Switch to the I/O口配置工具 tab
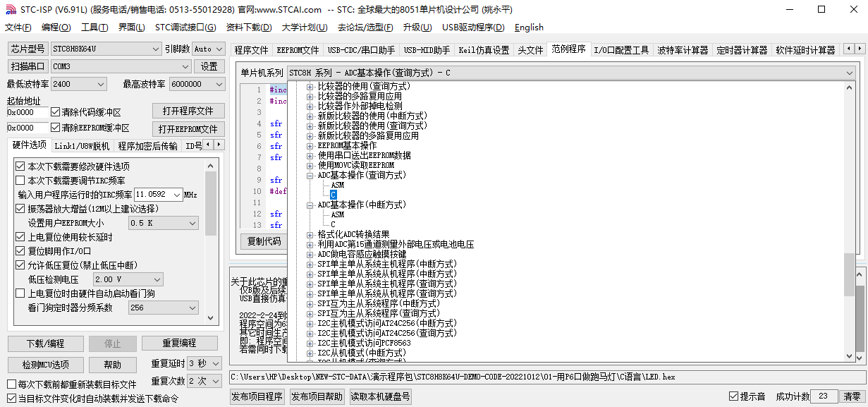The height and width of the screenshot is (407, 868). tap(621, 50)
